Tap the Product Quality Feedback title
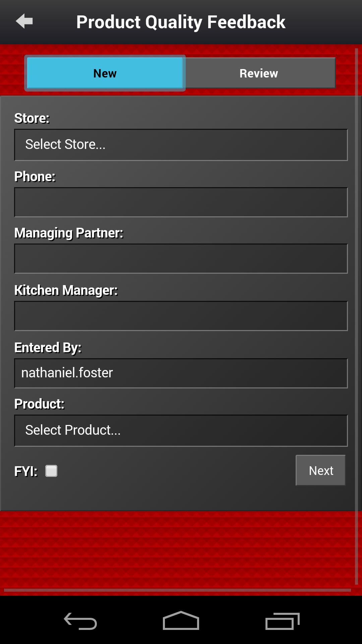Image resolution: width=362 pixels, height=644 pixels. [181, 22]
